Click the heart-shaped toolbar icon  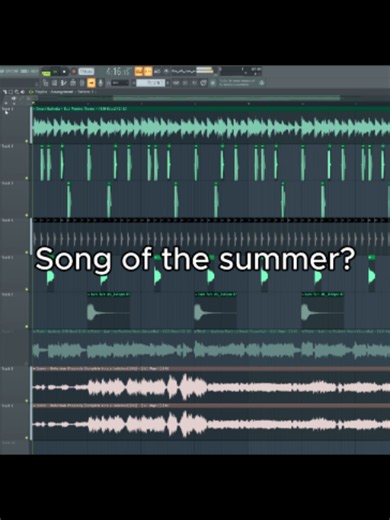(203, 83)
